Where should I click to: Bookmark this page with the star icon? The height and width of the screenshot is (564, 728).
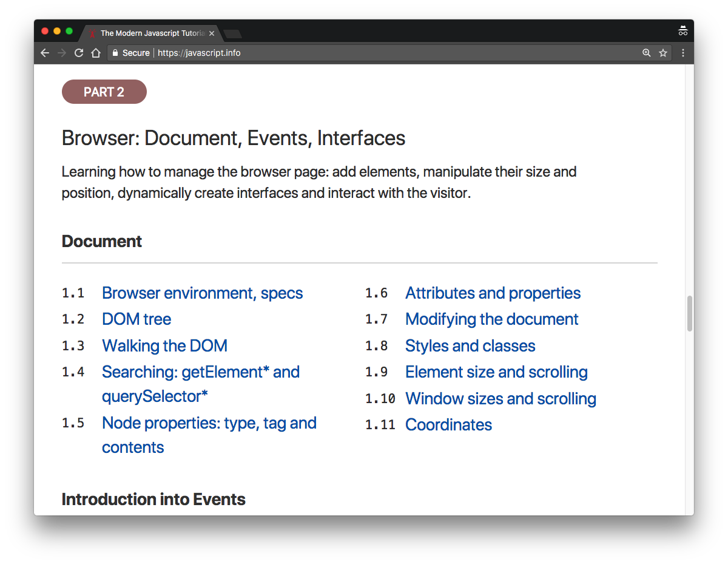pos(663,53)
